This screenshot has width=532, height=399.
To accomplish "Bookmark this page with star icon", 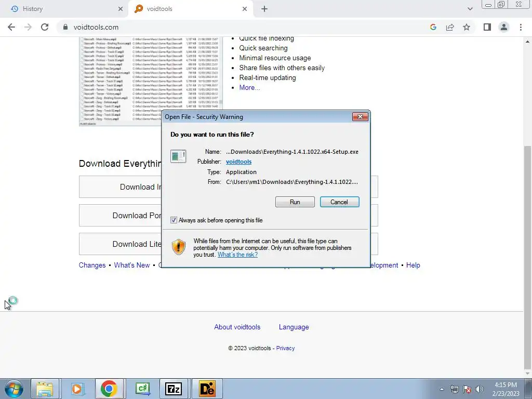I will click(x=467, y=27).
